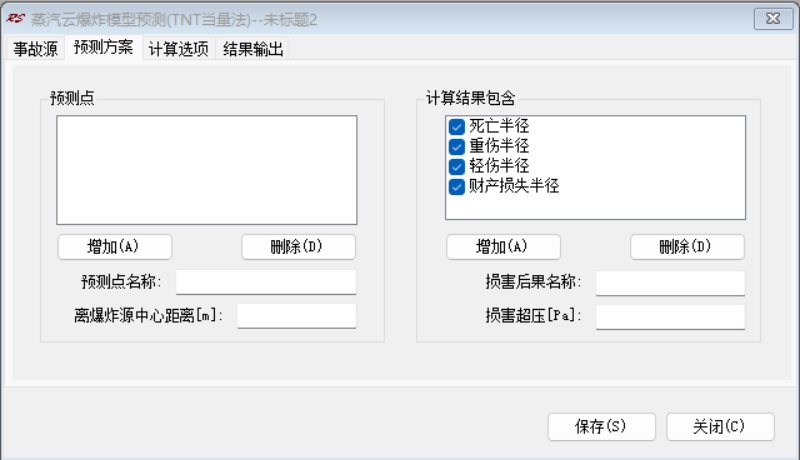This screenshot has width=800, height=460.
Task: Disable the 轻伤半径 checkbox
Action: click(x=457, y=166)
